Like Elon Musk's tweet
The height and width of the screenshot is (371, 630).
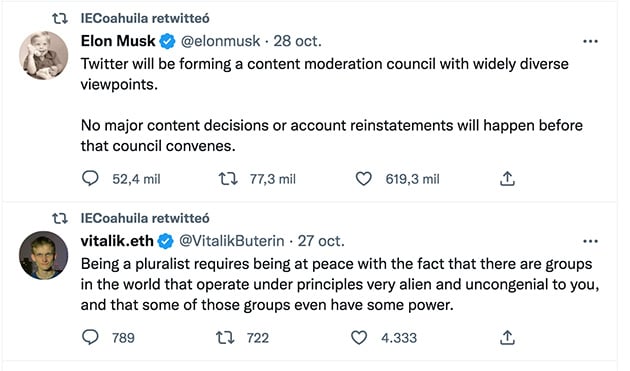click(364, 178)
